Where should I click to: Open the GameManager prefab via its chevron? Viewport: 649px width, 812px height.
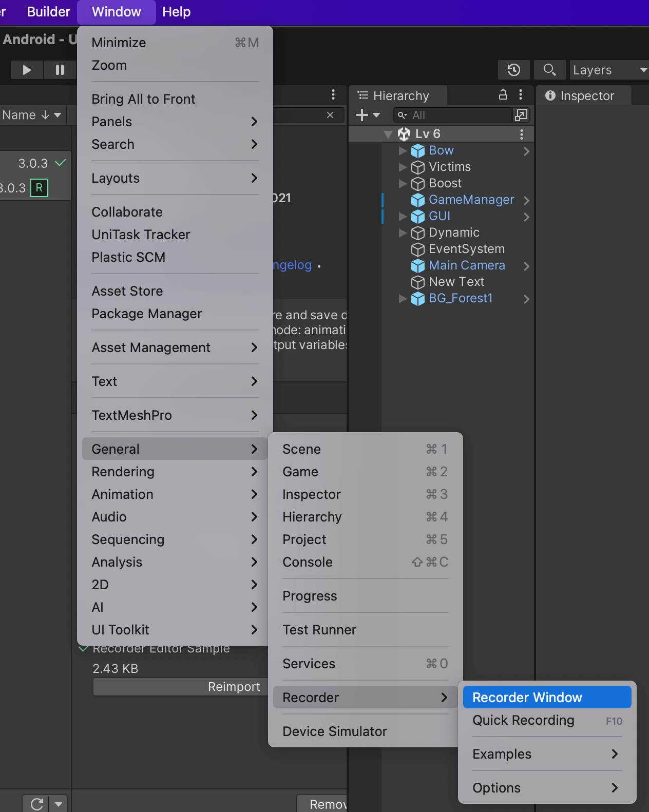coord(526,201)
